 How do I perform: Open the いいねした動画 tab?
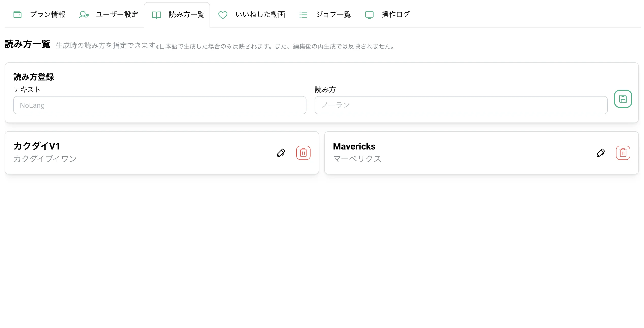tap(251, 15)
